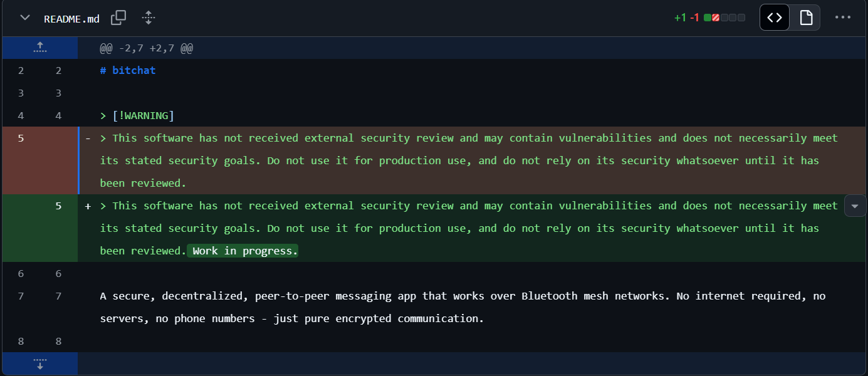Image resolution: width=868 pixels, height=376 pixels.
Task: Click the copy file path icon
Action: click(118, 18)
